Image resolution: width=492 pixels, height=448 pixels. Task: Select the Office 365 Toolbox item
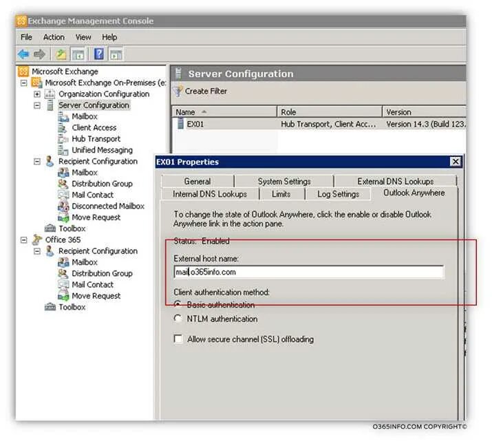72,307
